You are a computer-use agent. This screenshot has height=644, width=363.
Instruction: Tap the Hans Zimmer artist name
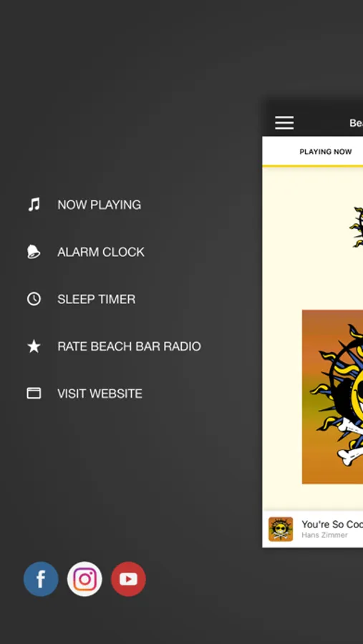tap(325, 535)
